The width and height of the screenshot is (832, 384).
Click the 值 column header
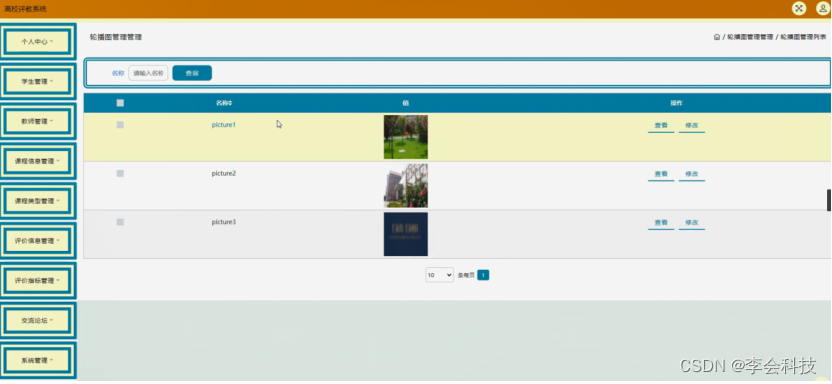(x=405, y=103)
